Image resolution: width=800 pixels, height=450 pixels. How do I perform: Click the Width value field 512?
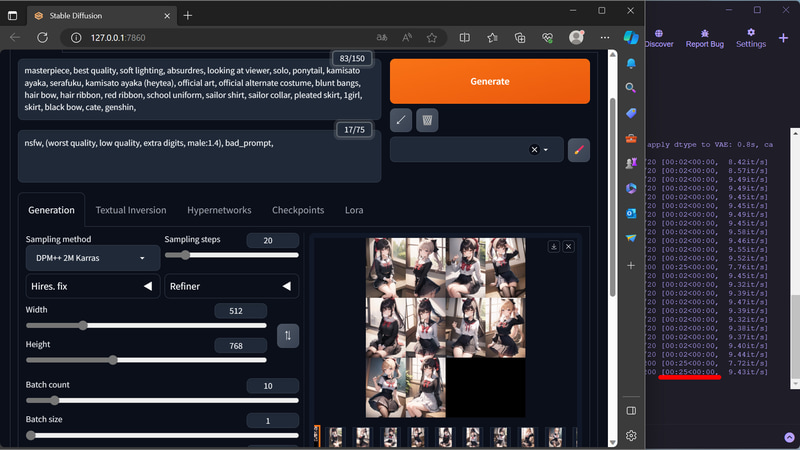pyautogui.click(x=240, y=311)
